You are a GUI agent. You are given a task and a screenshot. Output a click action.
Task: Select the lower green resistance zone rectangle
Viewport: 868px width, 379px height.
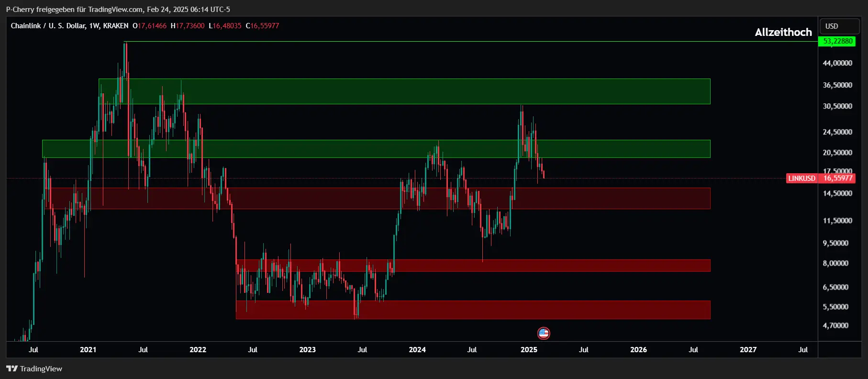pos(376,149)
